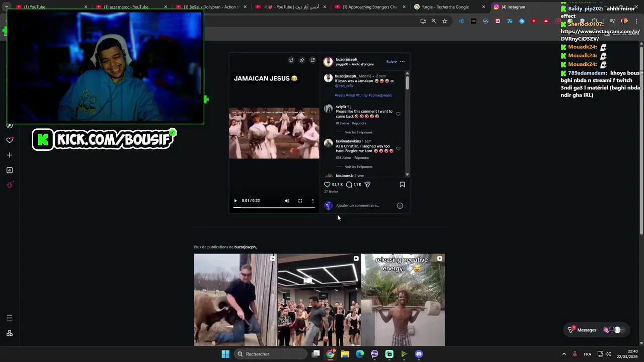The height and width of the screenshot is (362, 644).
Task: Open Instagram sidebar hamburger More menu
Action: coord(10,318)
